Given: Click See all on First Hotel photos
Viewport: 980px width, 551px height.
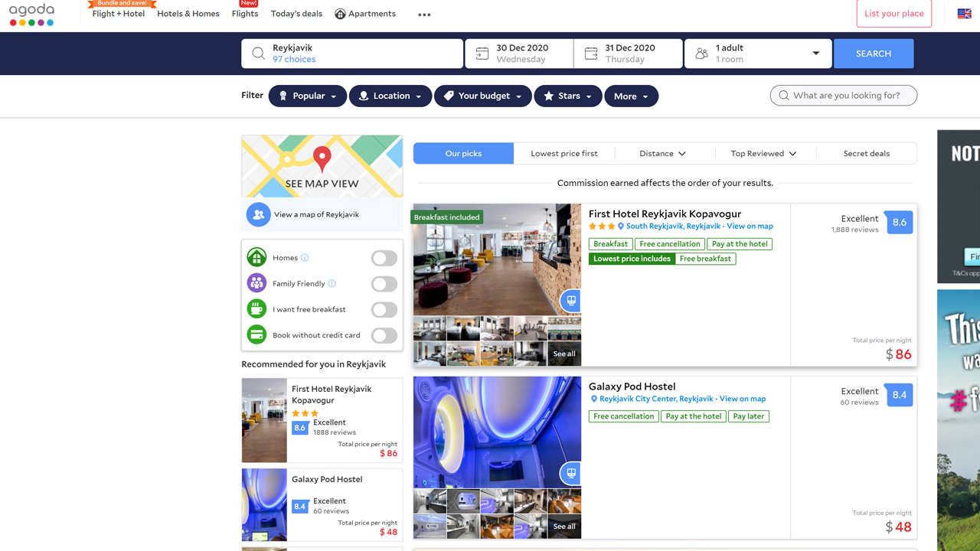Looking at the screenshot, I should coord(564,354).
